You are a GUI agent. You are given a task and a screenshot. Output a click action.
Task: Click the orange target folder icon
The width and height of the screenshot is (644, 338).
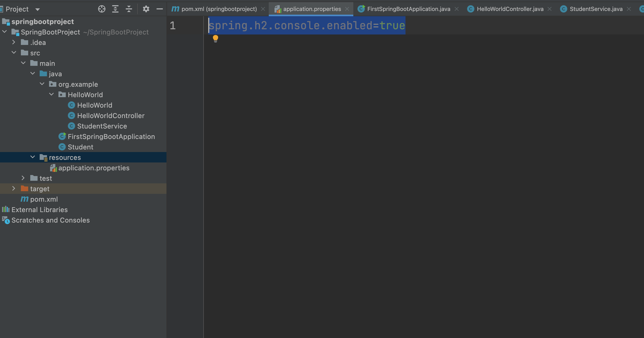25,189
